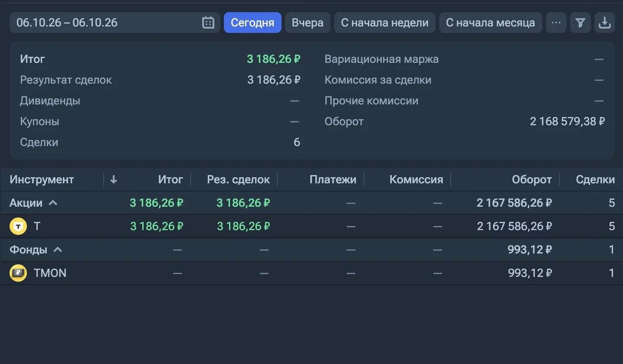Download report with the export icon
The width and height of the screenshot is (623, 364).
[x=604, y=23]
